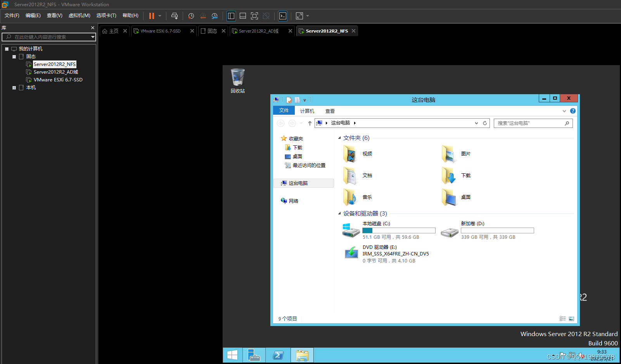Screen dimensions: 621x364
Task: Select the 新加卷 (D:) drive
Action: click(x=488, y=230)
